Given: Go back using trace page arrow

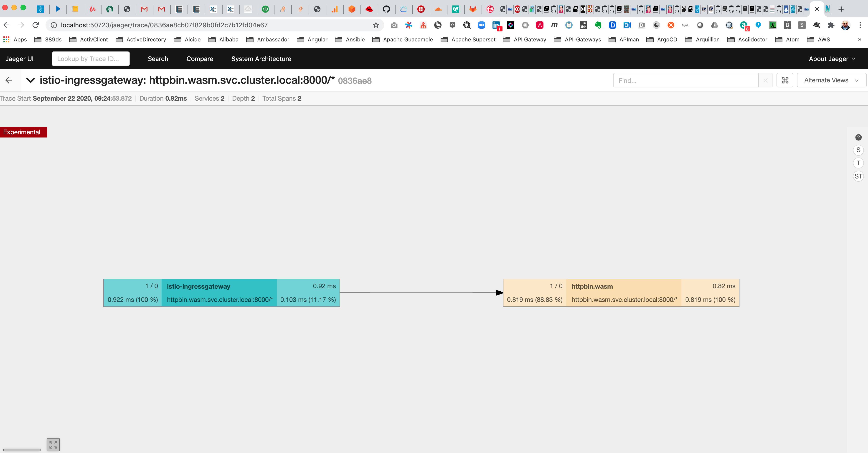Looking at the screenshot, I should pos(9,80).
